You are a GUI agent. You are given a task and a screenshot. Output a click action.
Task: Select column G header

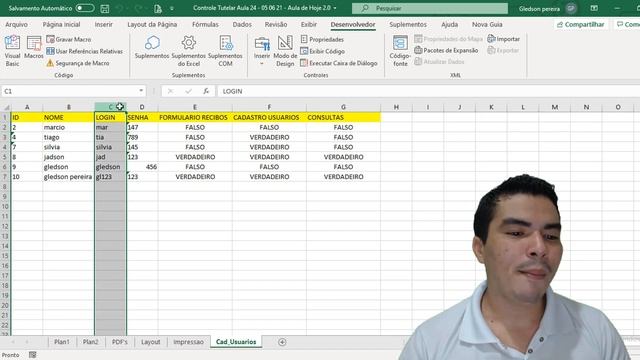[x=343, y=107]
